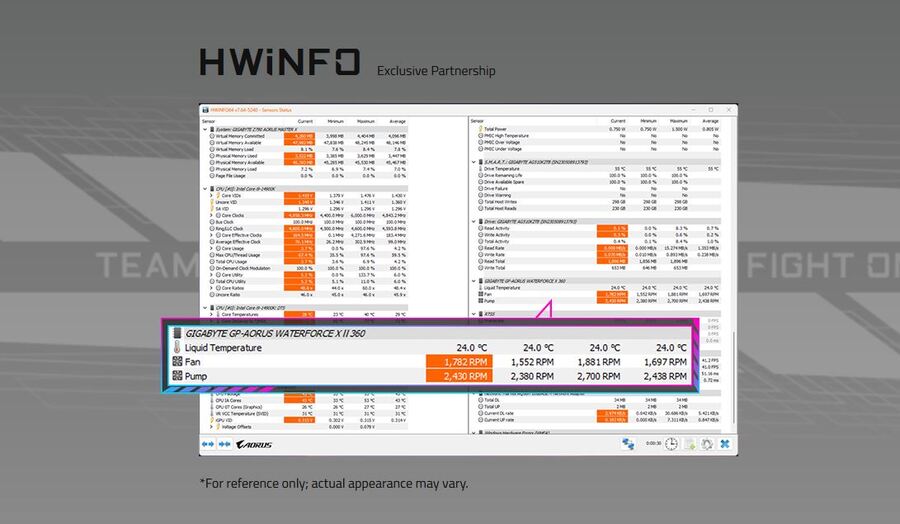Click the clock icon beside Virtual Memory Committed

point(212,136)
